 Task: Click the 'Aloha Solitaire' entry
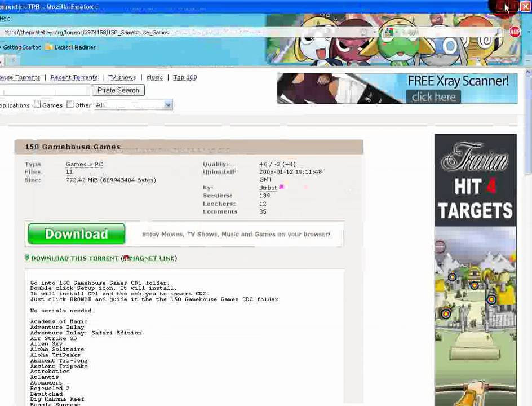(x=57, y=349)
